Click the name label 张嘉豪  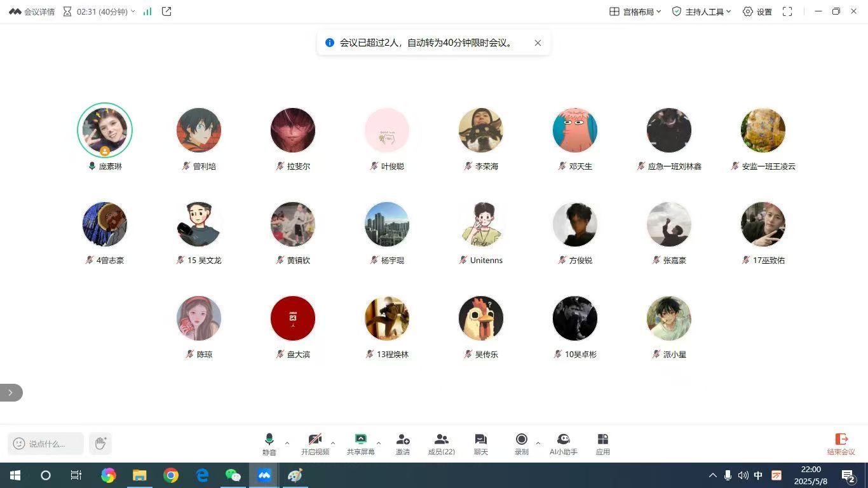point(675,261)
